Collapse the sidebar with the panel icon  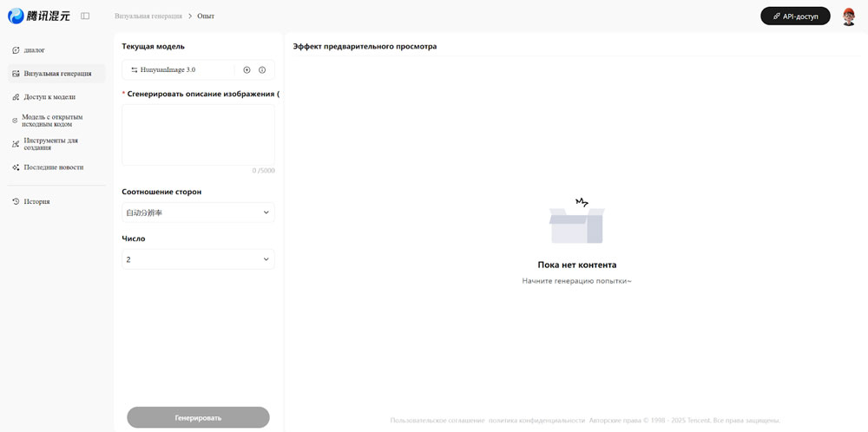pyautogui.click(x=85, y=16)
